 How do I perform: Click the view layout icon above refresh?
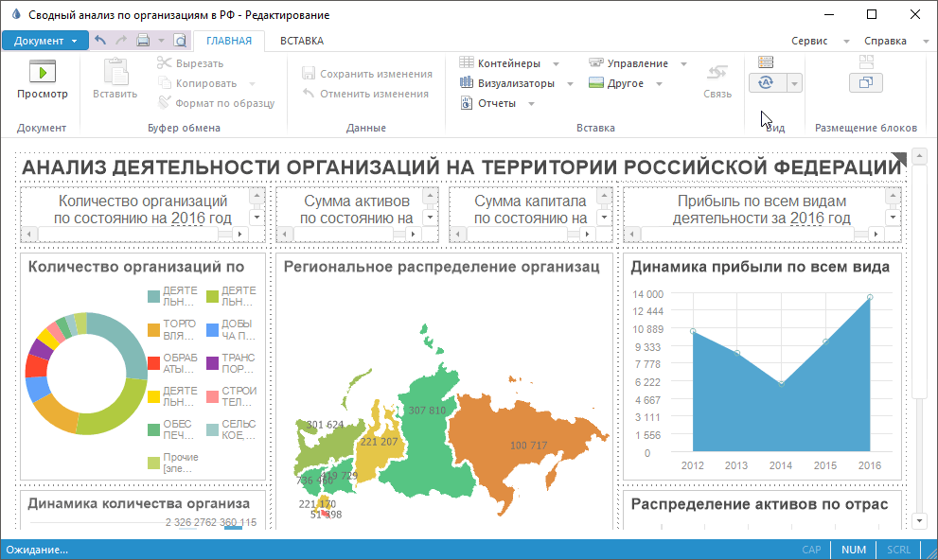click(766, 62)
